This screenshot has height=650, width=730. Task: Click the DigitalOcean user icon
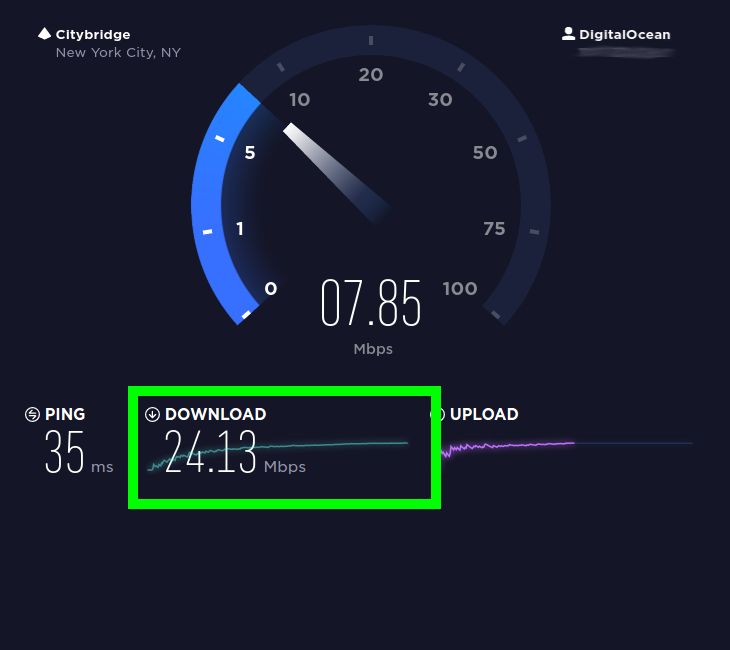[x=568, y=34]
